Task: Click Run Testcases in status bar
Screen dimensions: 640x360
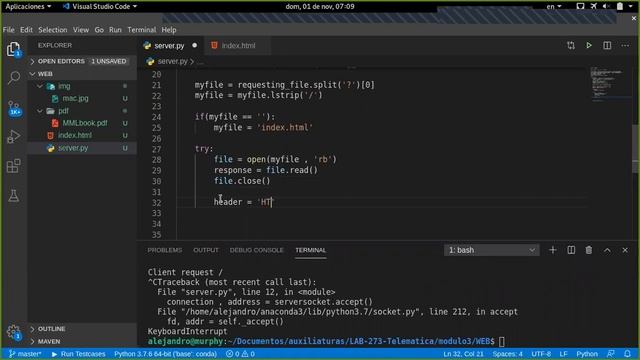Action: (78, 354)
